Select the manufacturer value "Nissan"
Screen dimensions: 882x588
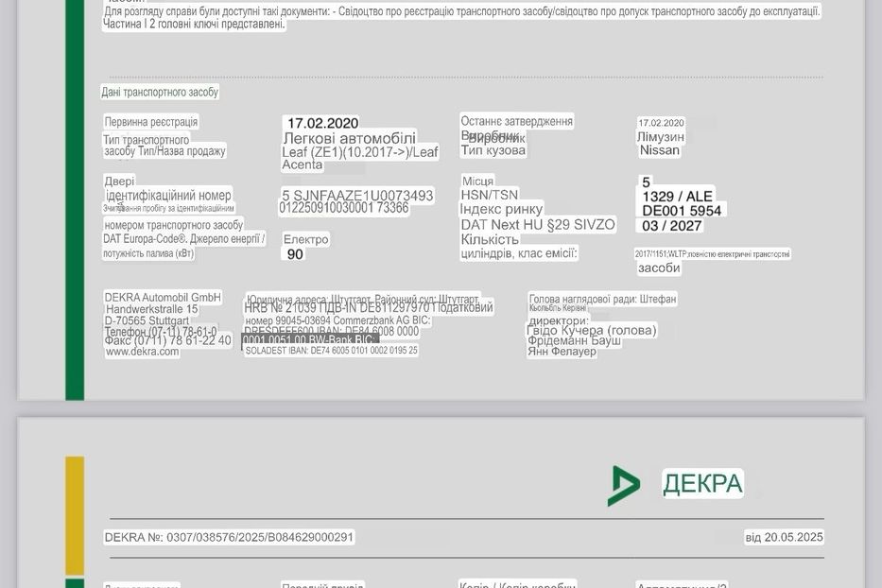660,150
